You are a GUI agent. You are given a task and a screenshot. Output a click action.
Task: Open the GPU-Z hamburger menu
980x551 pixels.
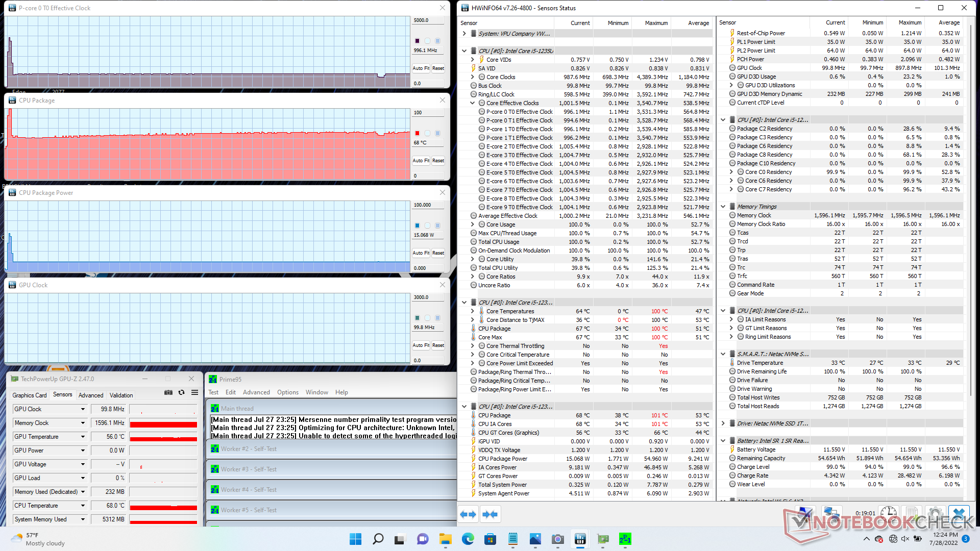pyautogui.click(x=194, y=392)
